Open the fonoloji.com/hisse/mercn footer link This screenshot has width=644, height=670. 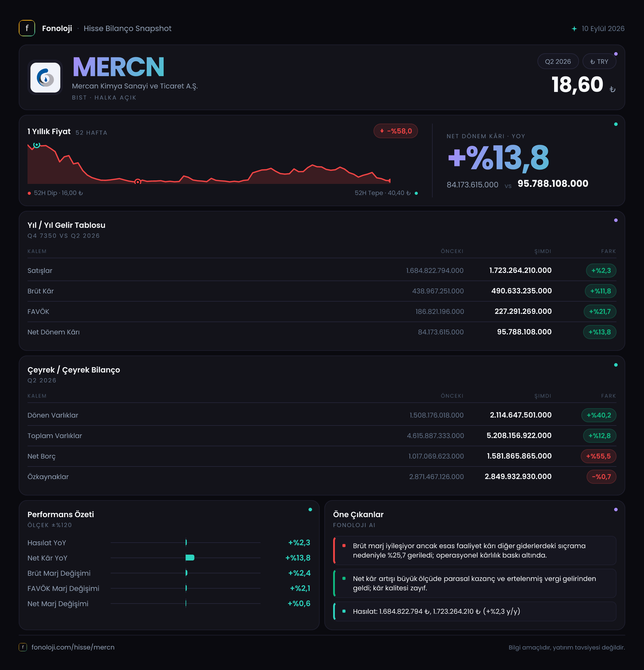(73, 647)
